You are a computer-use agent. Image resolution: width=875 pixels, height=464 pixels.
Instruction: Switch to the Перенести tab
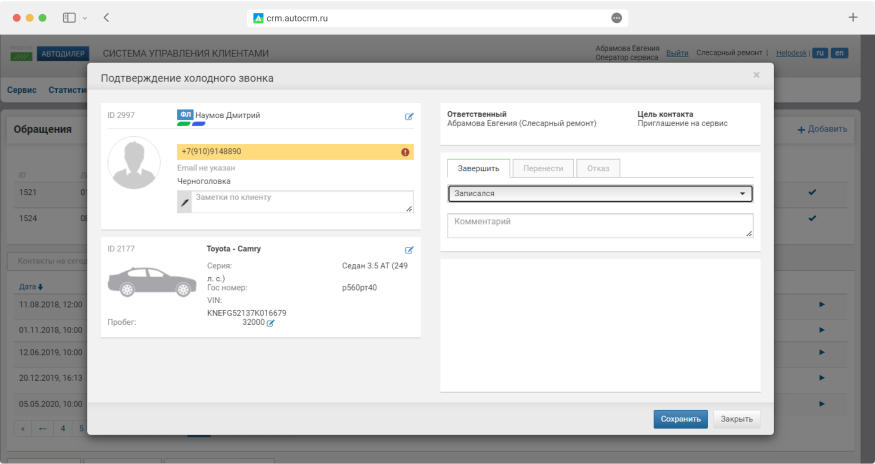543,168
